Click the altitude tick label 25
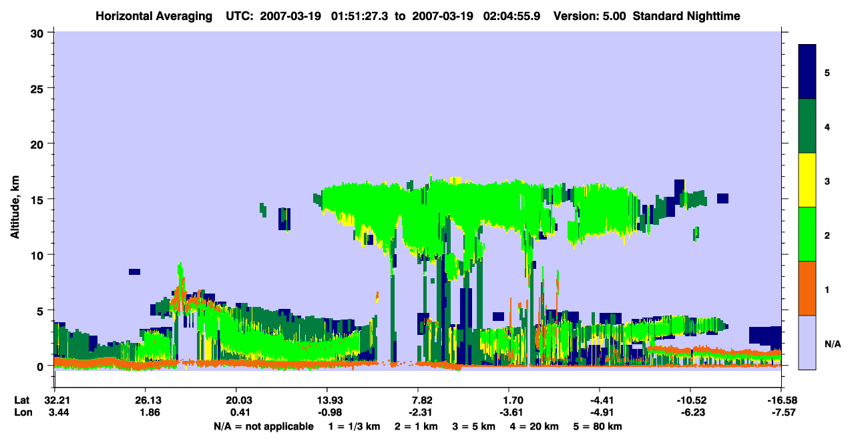Screen dimensions: 868x445 click(39, 88)
